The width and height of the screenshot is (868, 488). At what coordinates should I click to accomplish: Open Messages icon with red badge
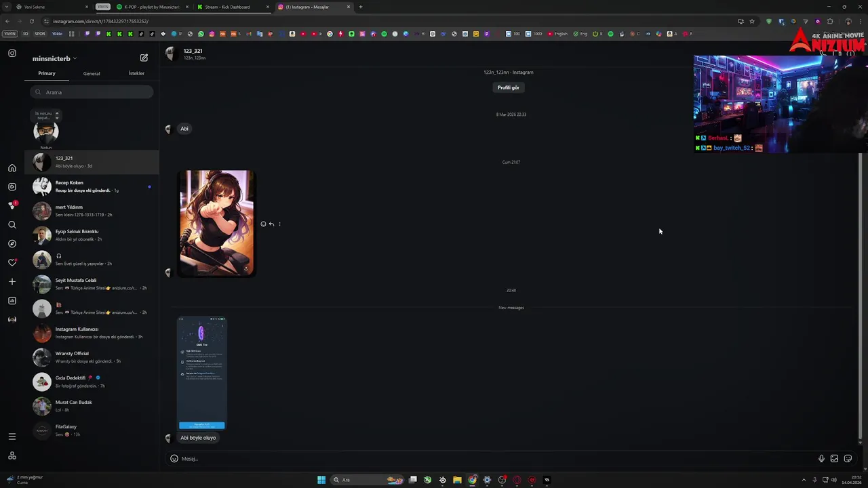(x=12, y=205)
